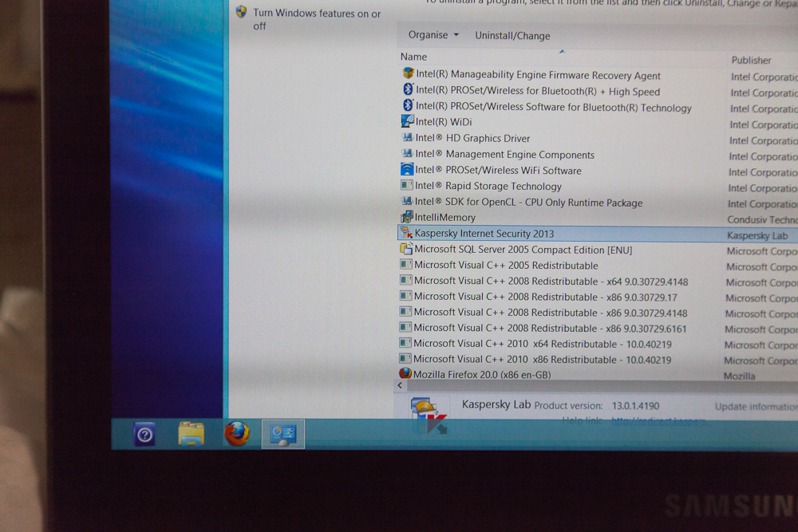Click the icon for Visual C++ 2008 x86 9.0.30729.4148

405,311
